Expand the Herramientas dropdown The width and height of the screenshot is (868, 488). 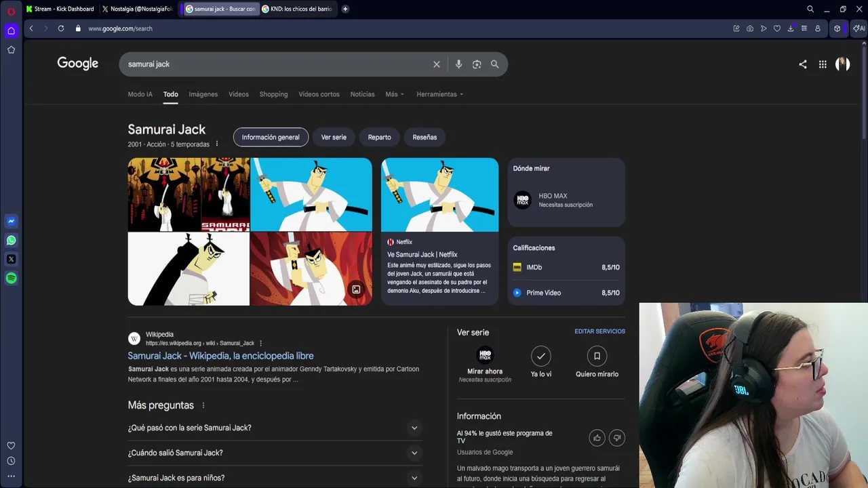(x=440, y=94)
